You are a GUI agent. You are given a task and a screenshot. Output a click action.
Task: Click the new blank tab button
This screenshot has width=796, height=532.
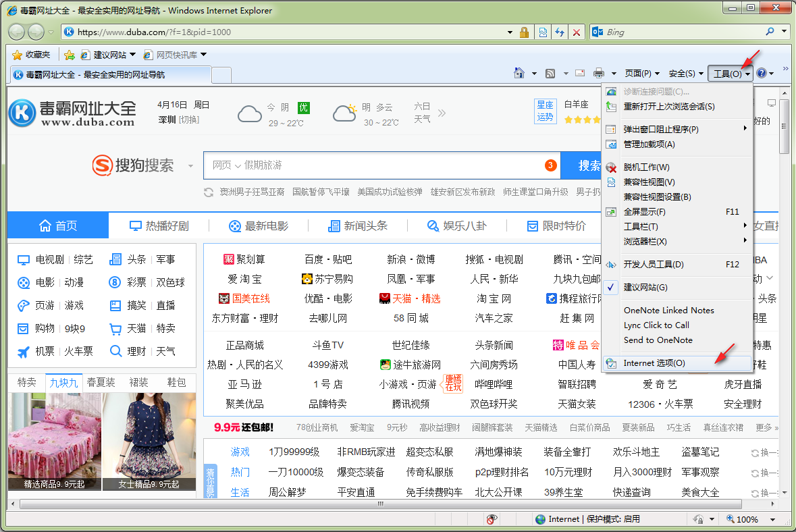[x=221, y=75]
